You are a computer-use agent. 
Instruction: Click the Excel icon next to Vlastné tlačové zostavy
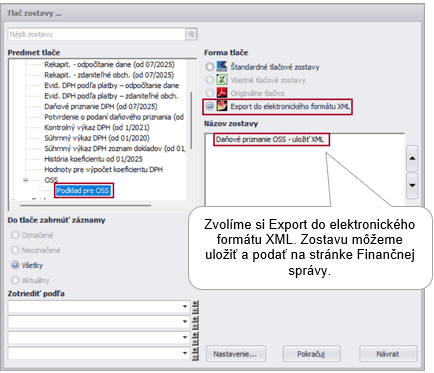click(x=222, y=80)
